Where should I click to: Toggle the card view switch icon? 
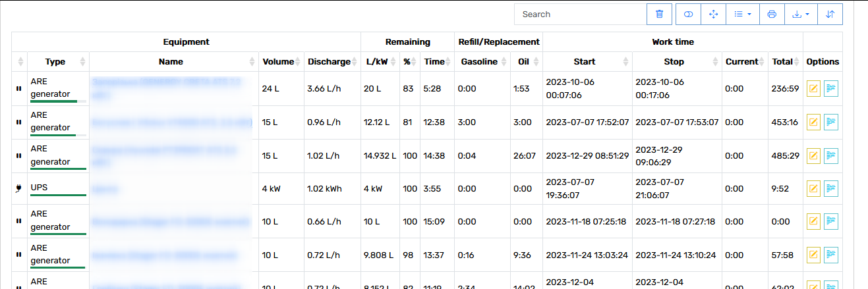689,14
